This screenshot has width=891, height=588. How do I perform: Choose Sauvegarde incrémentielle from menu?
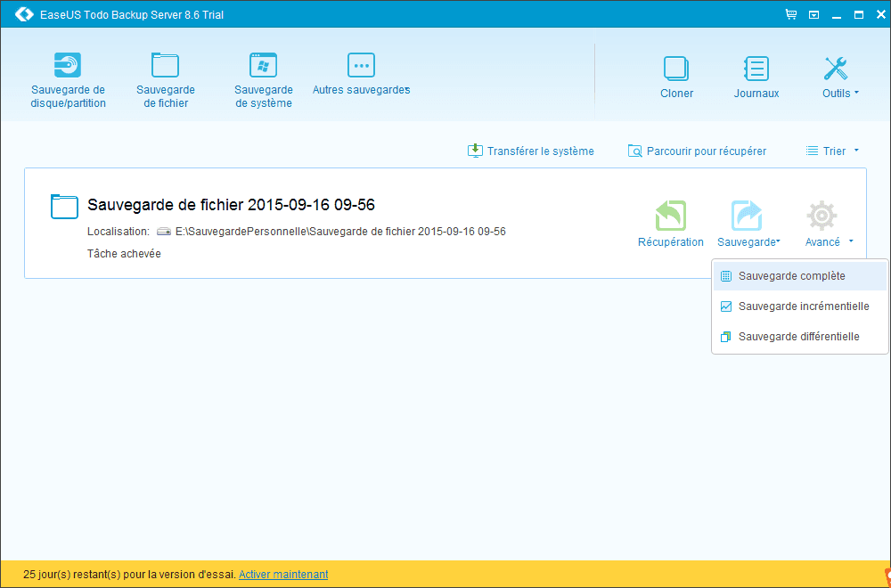[x=800, y=306]
